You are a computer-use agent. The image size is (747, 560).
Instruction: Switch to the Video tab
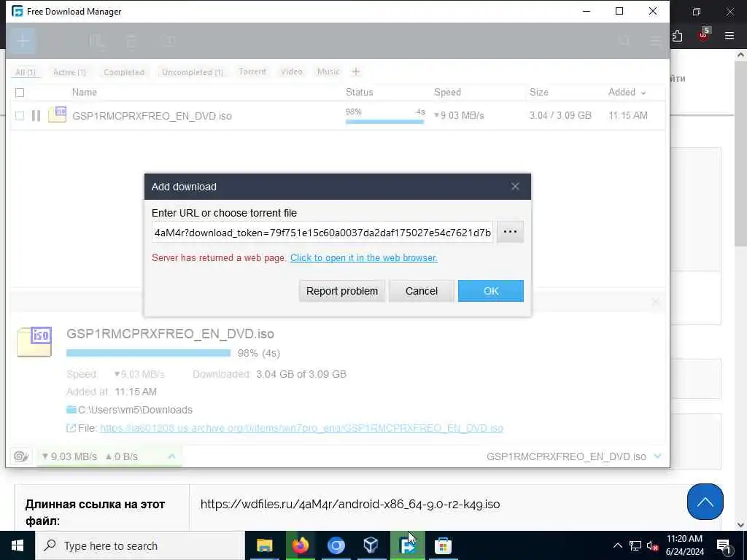(292, 72)
